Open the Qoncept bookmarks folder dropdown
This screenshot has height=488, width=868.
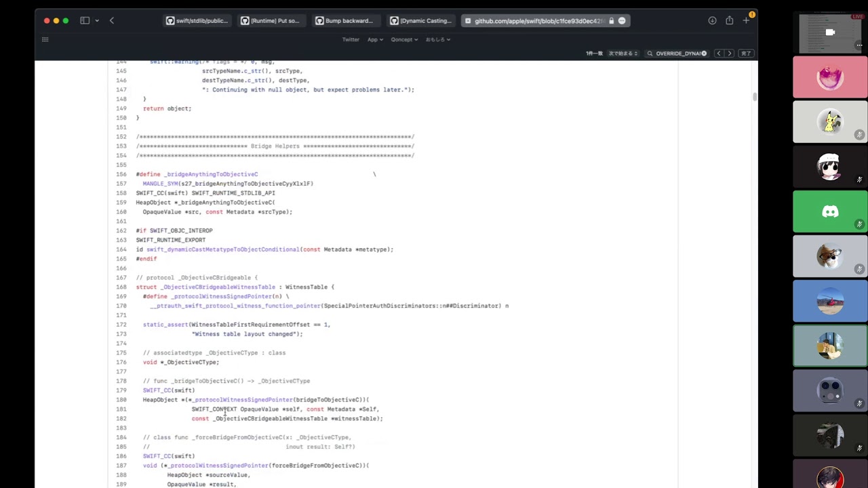pos(404,39)
